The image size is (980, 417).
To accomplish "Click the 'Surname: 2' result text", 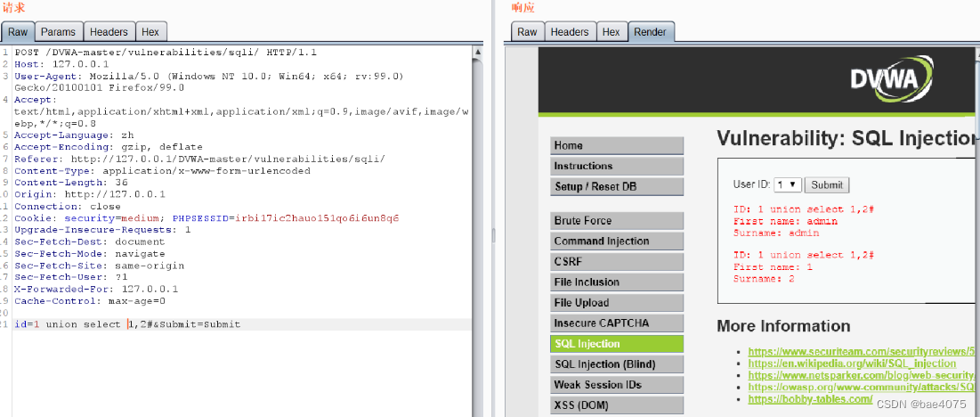I will point(764,279).
